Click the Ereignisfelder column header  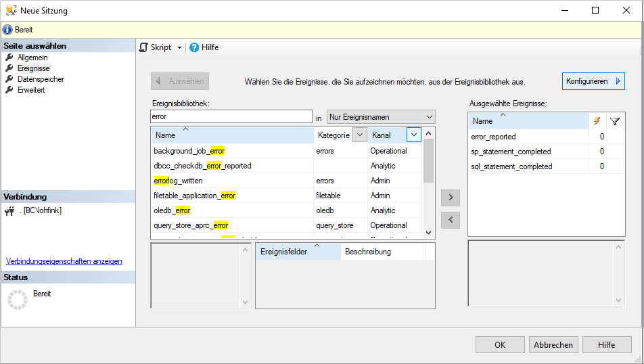point(298,252)
